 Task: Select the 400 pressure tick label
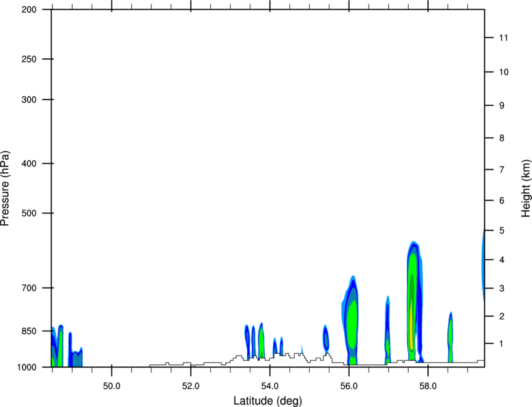(29, 163)
